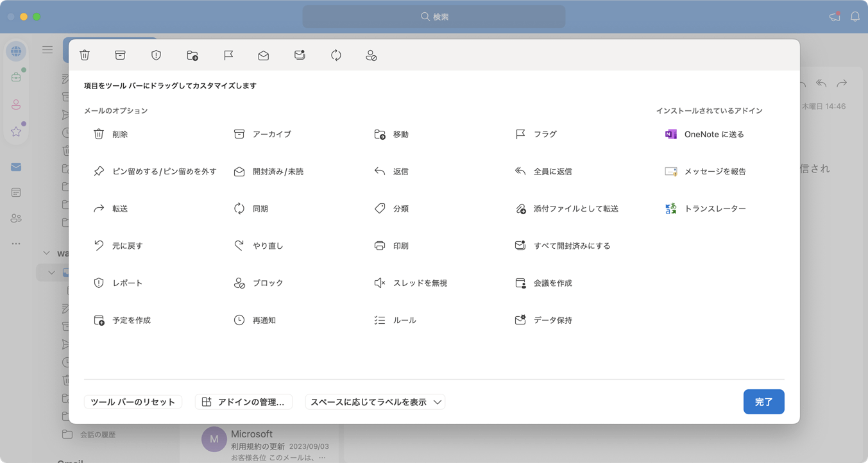Click the briefcase account icon in sidebar

(x=16, y=78)
